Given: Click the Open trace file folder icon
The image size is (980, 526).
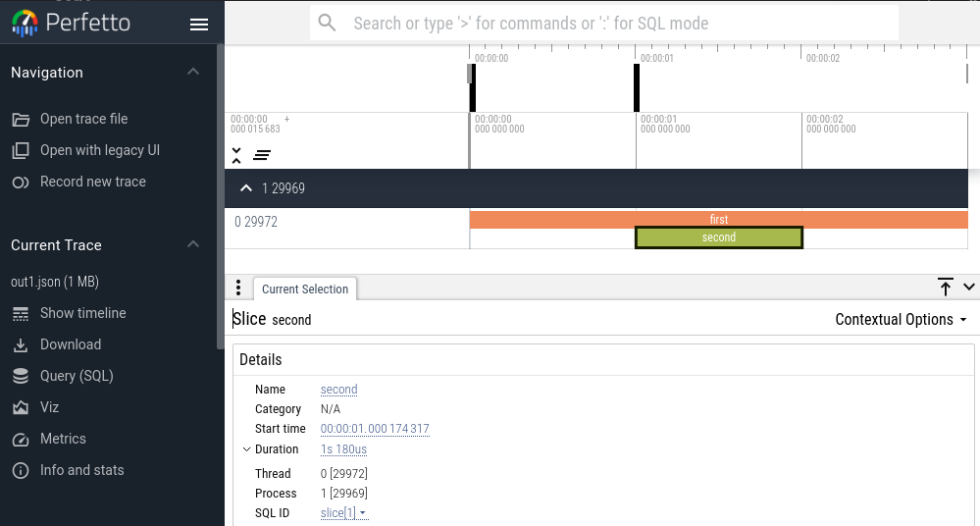Looking at the screenshot, I should 21,120.
